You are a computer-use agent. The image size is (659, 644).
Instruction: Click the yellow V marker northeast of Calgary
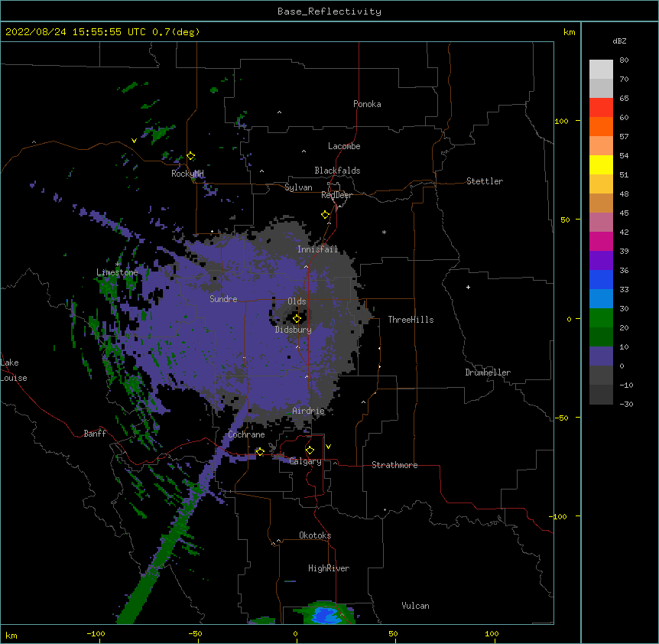pyautogui.click(x=328, y=447)
